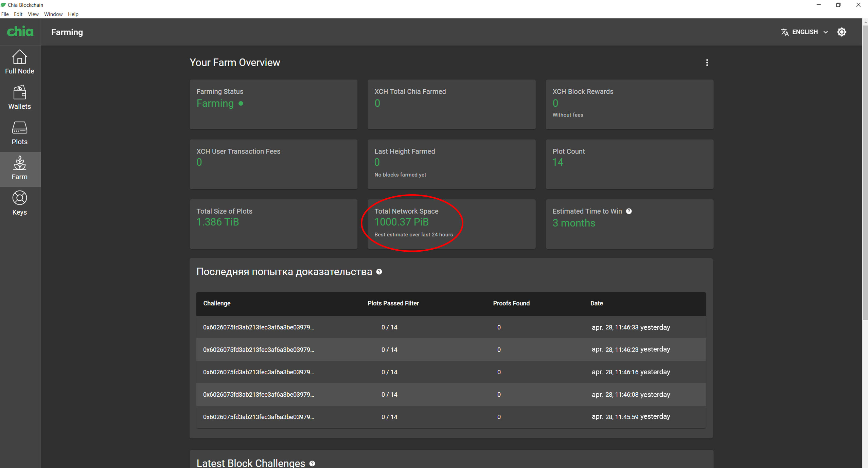Image resolution: width=868 pixels, height=468 pixels.
Task: Click the Last Height Farmed label
Action: [405, 151]
